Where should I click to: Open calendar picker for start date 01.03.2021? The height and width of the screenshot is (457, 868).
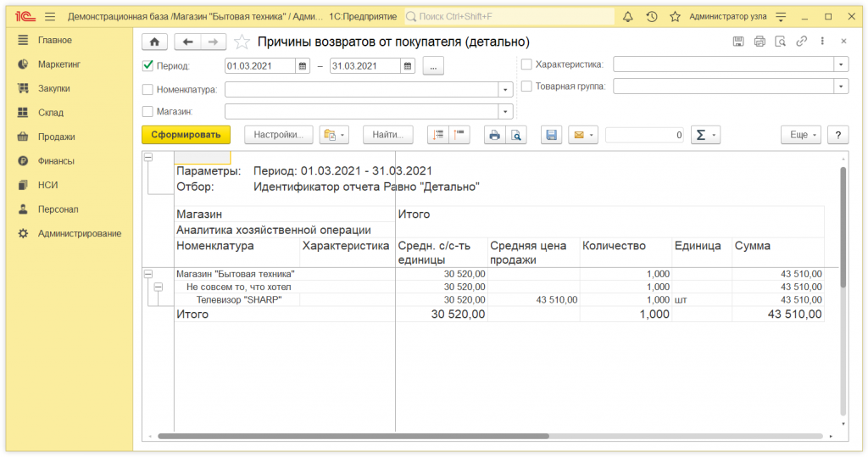pos(303,66)
